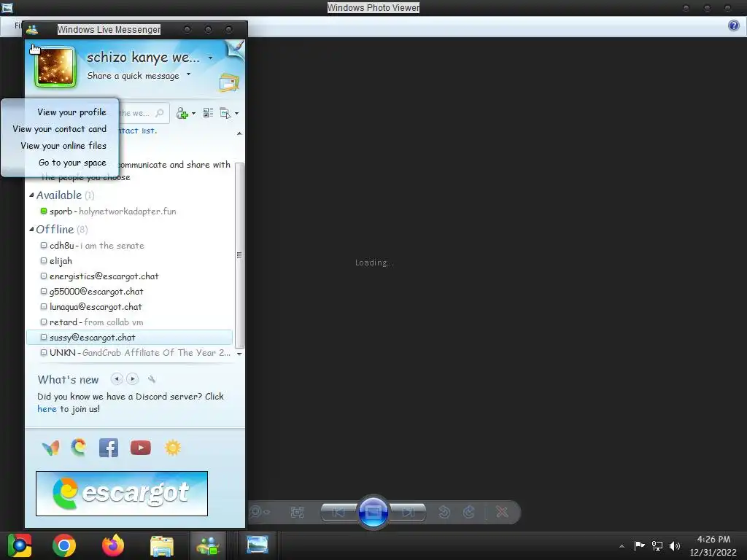Click the contact search magnifier icon
The width and height of the screenshot is (747, 560).
pos(160,113)
